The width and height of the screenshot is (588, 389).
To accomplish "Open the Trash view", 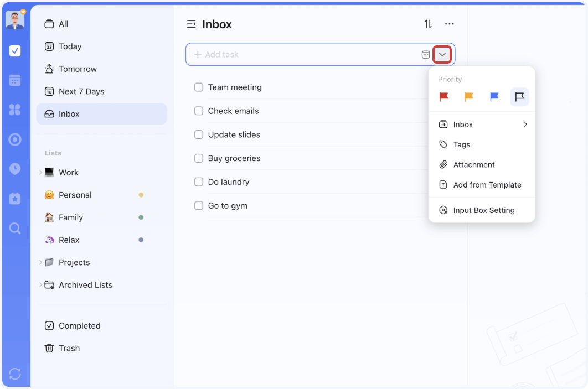I will coord(102,348).
